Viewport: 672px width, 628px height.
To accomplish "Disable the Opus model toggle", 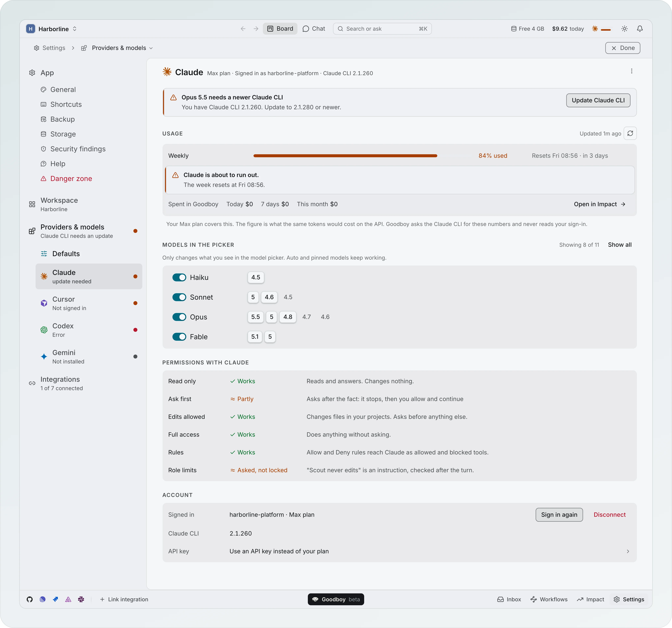I will click(179, 317).
